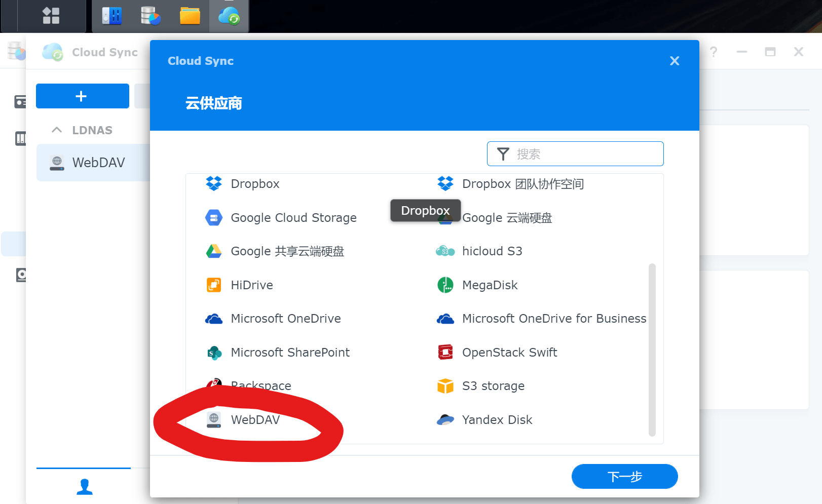Click the Yandex Disk icon

445,420
